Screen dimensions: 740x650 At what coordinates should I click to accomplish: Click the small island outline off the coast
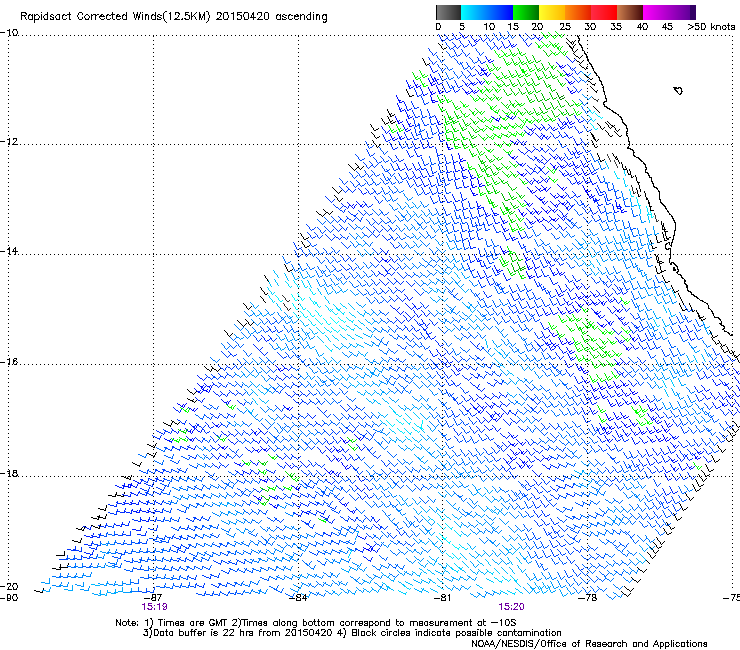click(678, 90)
